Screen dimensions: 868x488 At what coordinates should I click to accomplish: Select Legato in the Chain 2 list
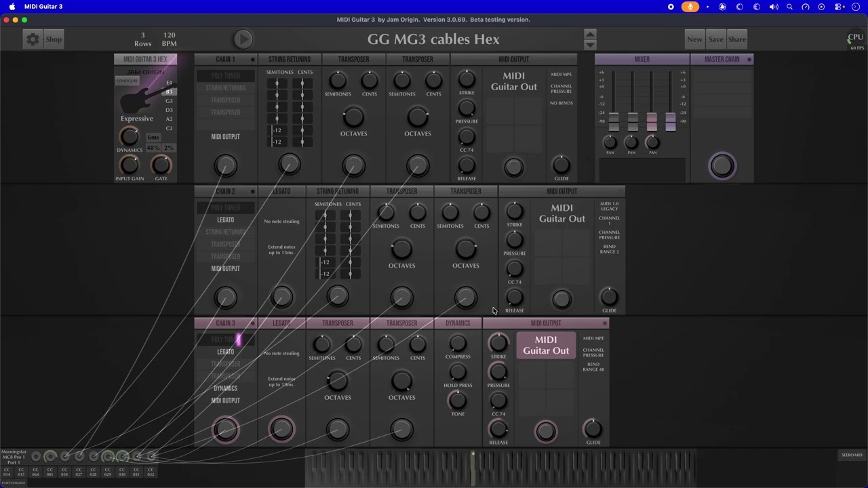pos(226,220)
